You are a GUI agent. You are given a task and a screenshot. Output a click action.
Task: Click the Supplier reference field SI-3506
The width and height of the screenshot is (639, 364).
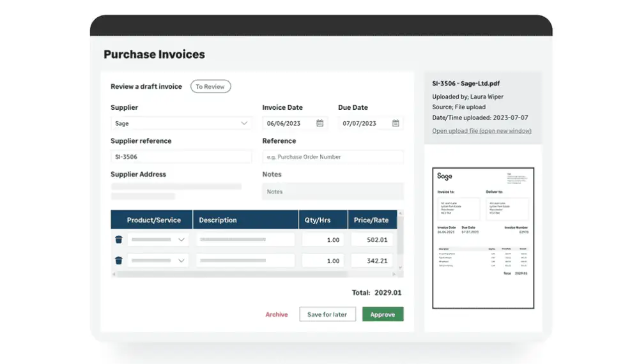(x=181, y=156)
